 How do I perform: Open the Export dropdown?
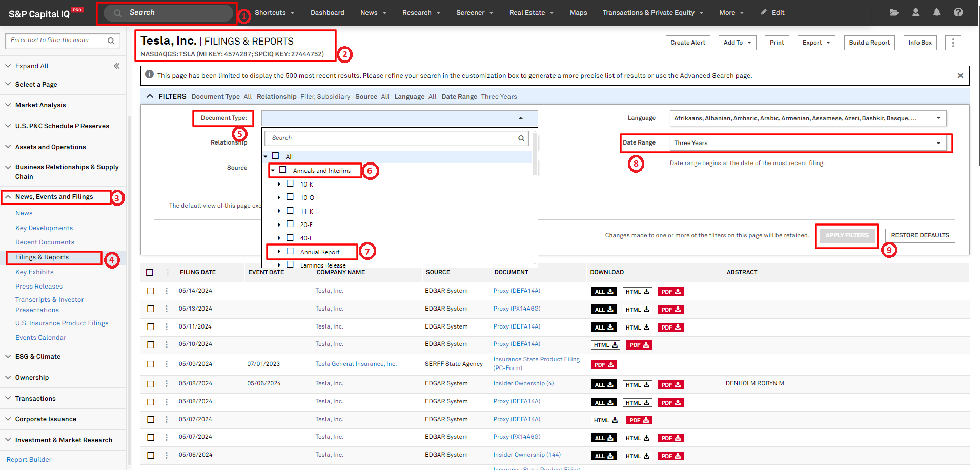816,43
